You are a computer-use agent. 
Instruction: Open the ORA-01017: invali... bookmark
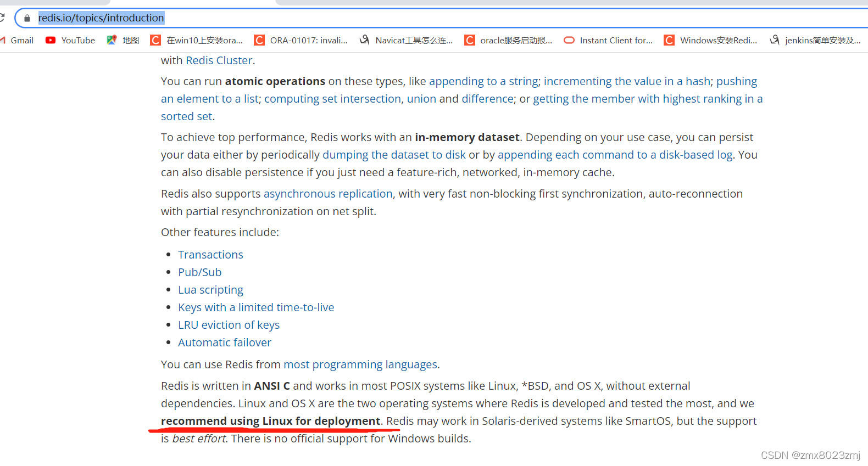301,40
